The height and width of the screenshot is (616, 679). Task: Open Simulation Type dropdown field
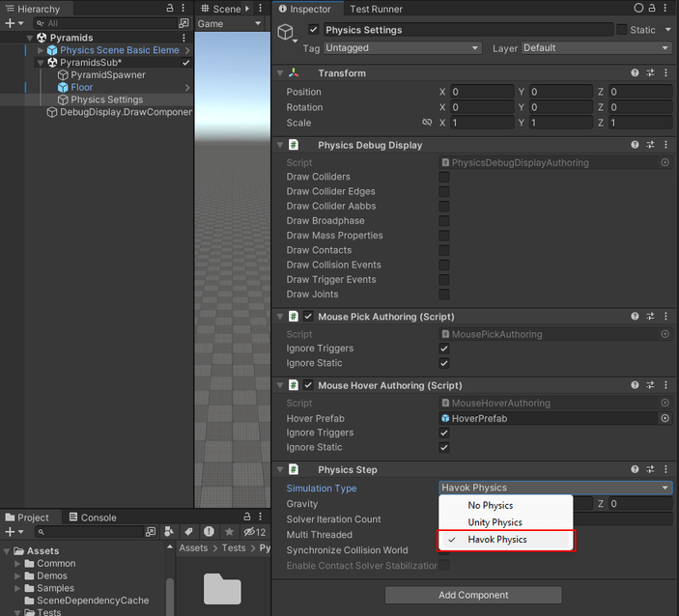(x=555, y=488)
